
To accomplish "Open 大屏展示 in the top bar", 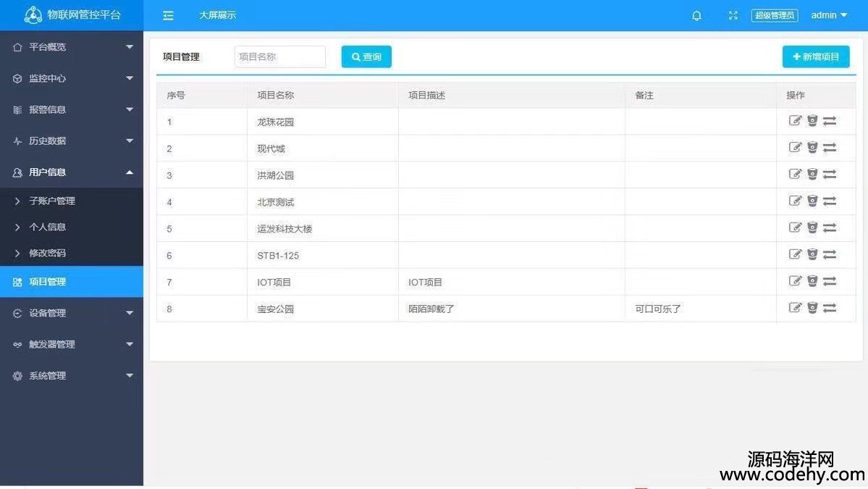I will (217, 15).
